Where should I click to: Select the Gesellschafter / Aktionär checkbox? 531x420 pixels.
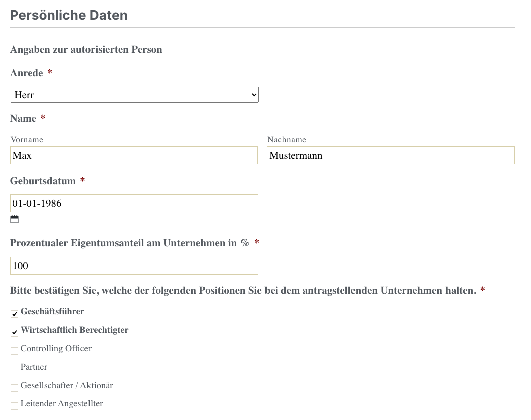pos(15,388)
